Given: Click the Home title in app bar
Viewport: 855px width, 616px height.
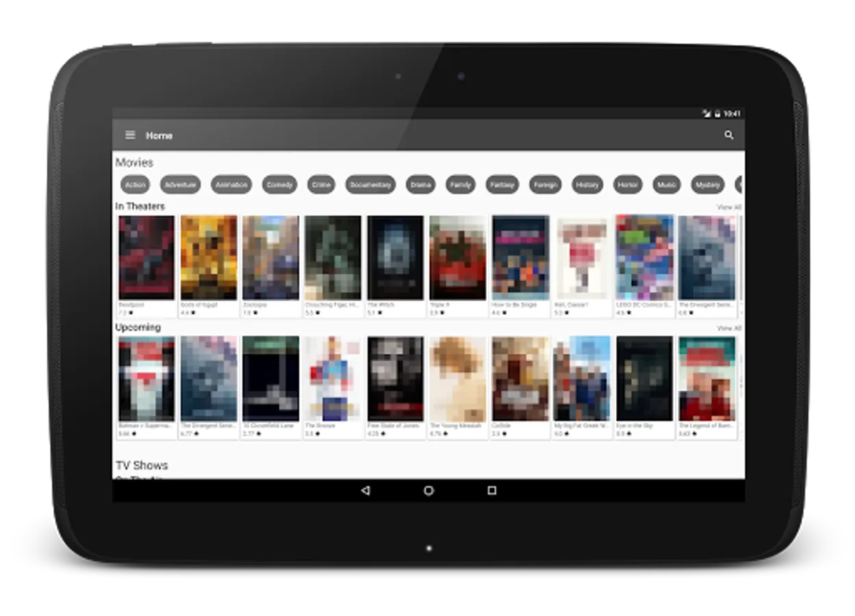Looking at the screenshot, I should (159, 136).
